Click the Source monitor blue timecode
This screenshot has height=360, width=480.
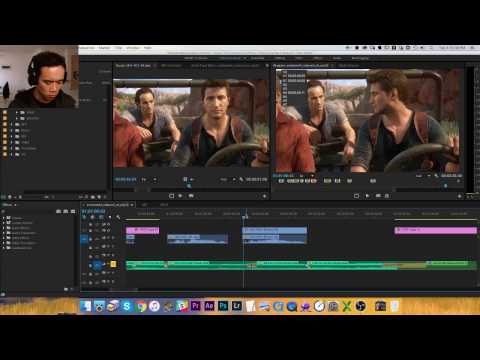click(x=126, y=179)
